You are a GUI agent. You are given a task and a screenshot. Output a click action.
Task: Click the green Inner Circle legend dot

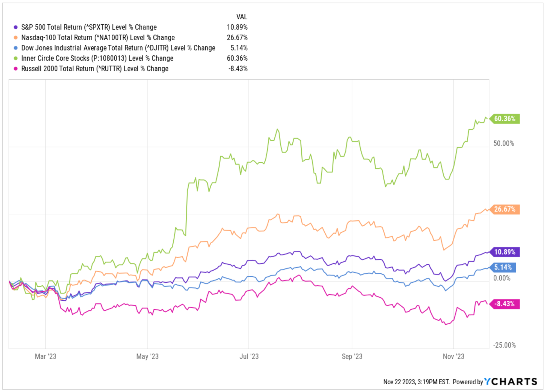16,58
